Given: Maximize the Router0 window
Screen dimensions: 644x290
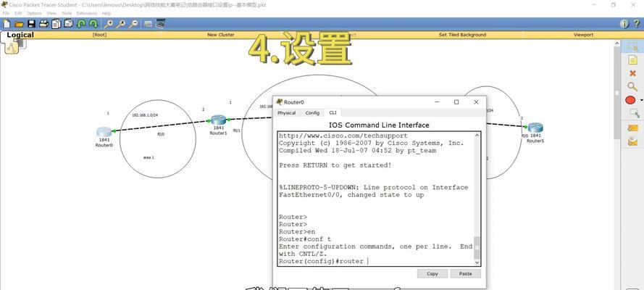Looking at the screenshot, I should tap(456, 102).
